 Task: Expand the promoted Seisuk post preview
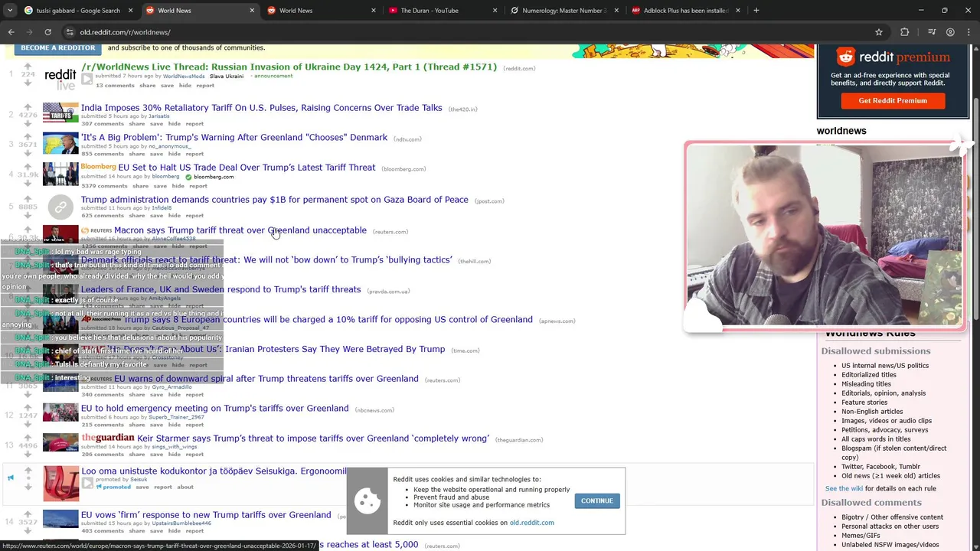click(x=87, y=483)
